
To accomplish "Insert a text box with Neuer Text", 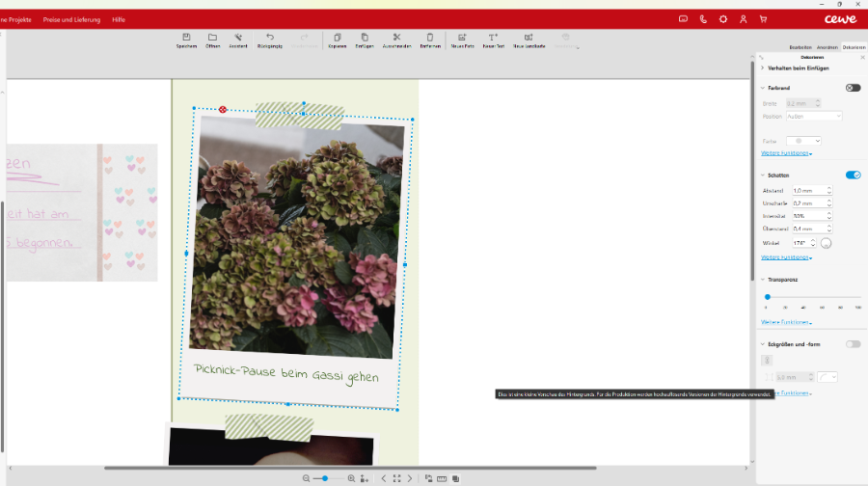I will pyautogui.click(x=493, y=38).
